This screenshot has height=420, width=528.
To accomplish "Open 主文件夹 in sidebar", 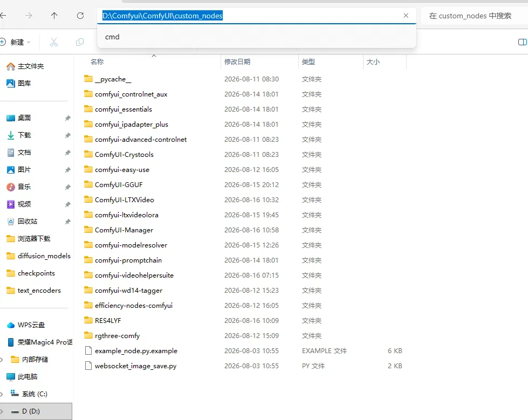I will [25, 66].
